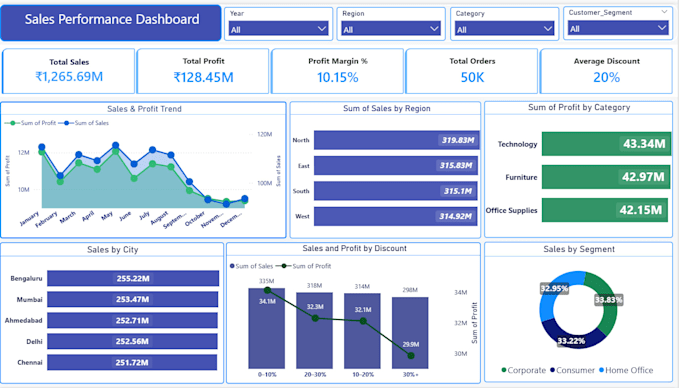Select the 10-20% discount bar
The height and width of the screenshot is (388, 680).
pyautogui.click(x=363, y=331)
